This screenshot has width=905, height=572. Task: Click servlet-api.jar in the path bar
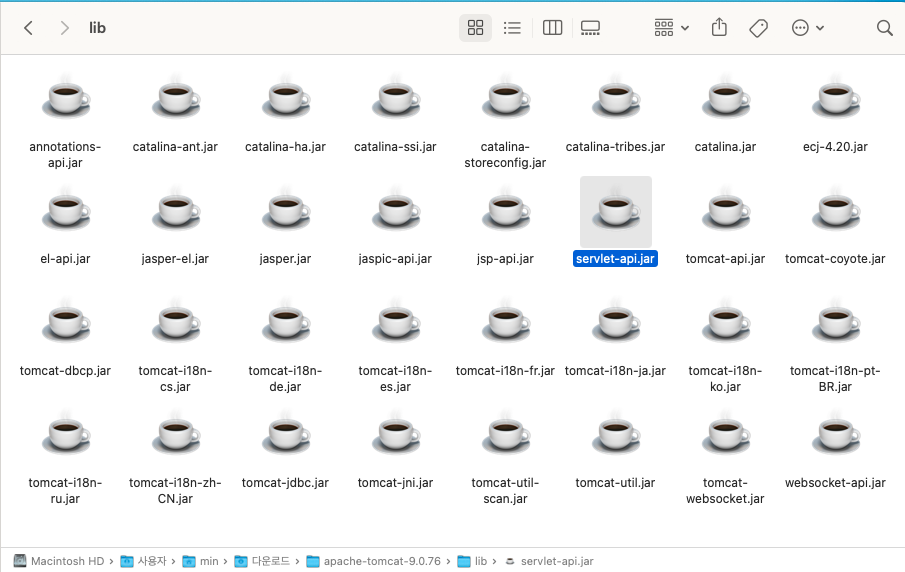click(549, 561)
